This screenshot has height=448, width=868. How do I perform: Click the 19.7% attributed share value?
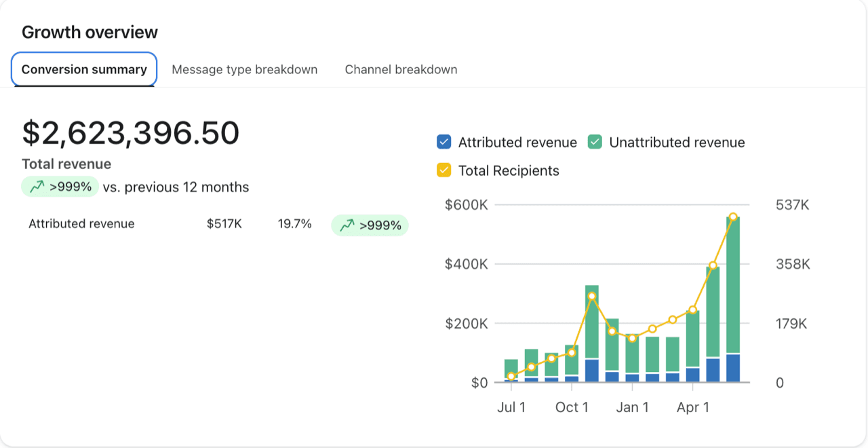pyautogui.click(x=295, y=223)
